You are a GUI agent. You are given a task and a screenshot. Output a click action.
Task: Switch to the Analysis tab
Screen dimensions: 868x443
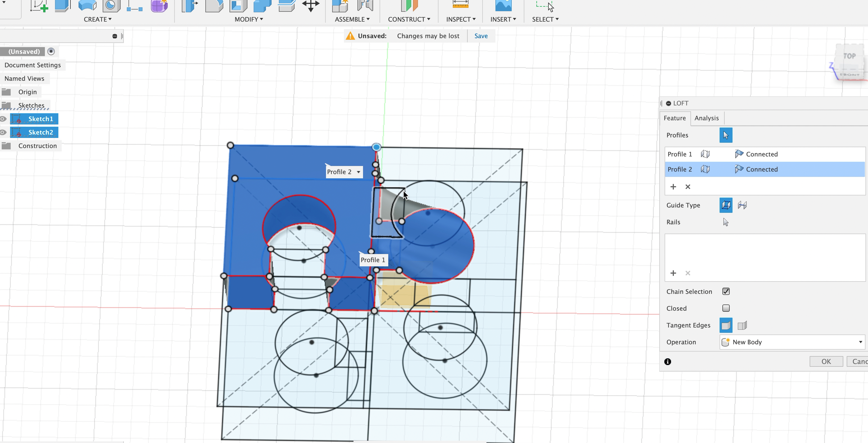[x=706, y=118]
